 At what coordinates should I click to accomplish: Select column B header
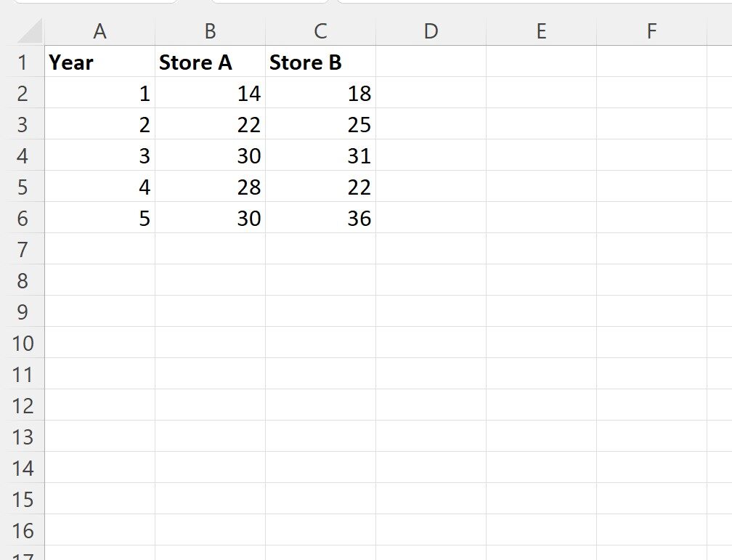[x=210, y=32]
